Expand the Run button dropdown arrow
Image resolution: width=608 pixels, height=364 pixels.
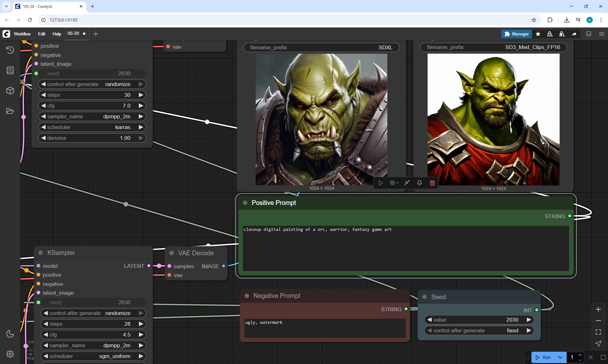[560, 357]
